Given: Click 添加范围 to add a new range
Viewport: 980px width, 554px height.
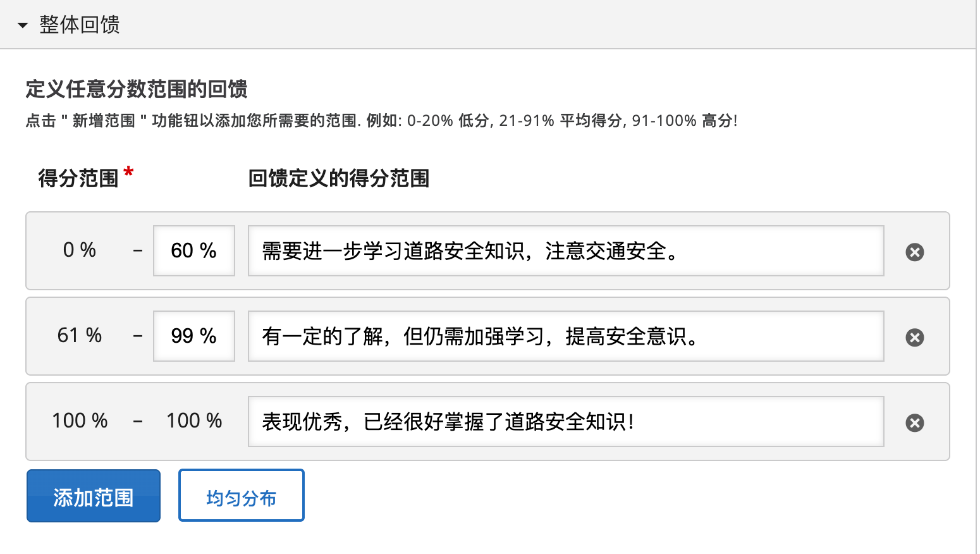Looking at the screenshot, I should (x=93, y=495).
